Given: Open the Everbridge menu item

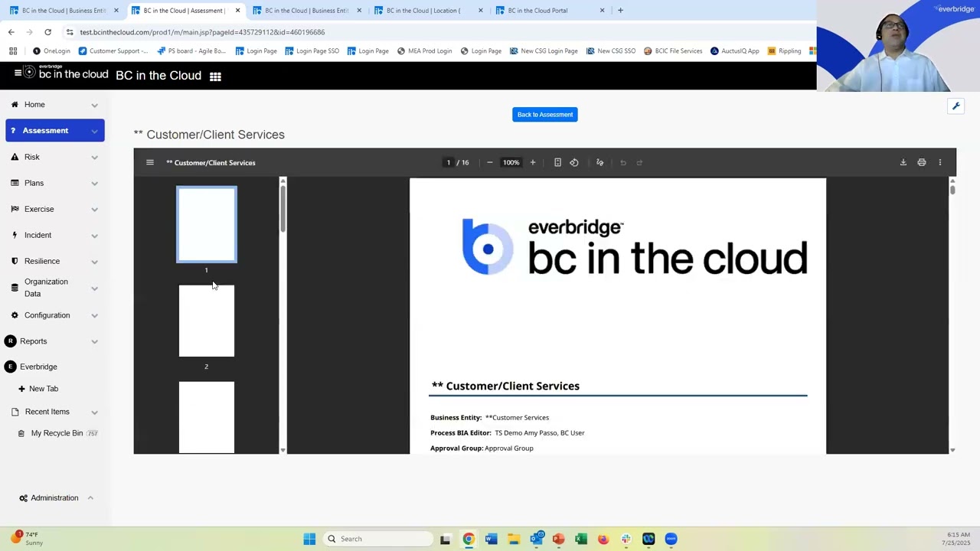Looking at the screenshot, I should point(38,367).
